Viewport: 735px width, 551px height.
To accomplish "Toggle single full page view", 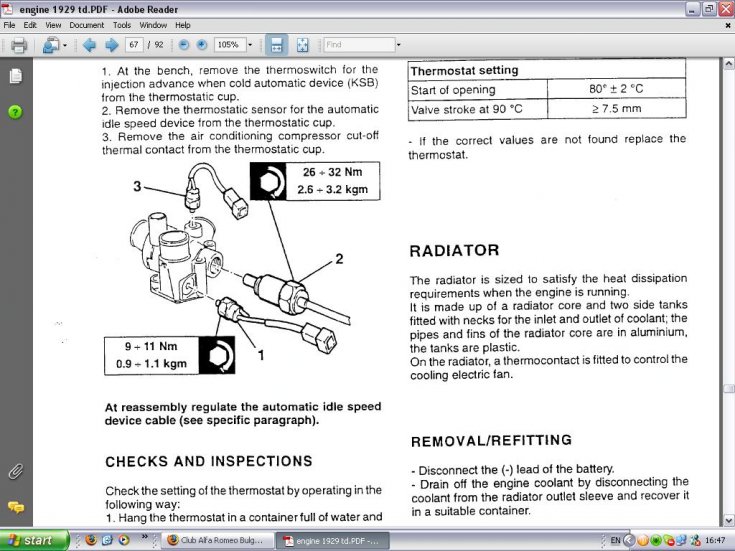I will pos(304,45).
